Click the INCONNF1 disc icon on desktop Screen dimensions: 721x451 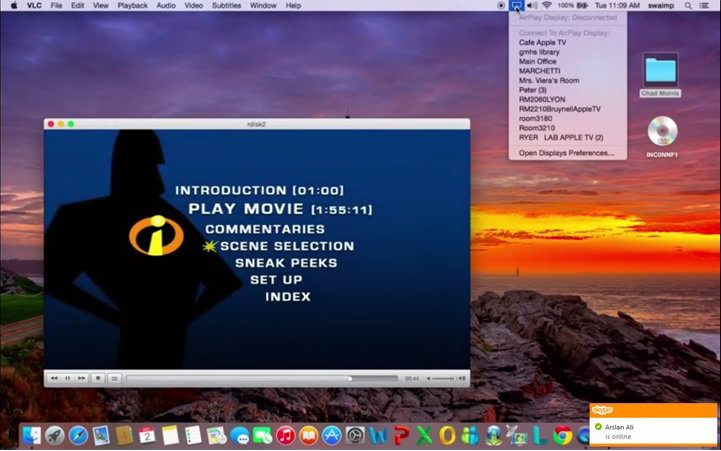click(661, 131)
